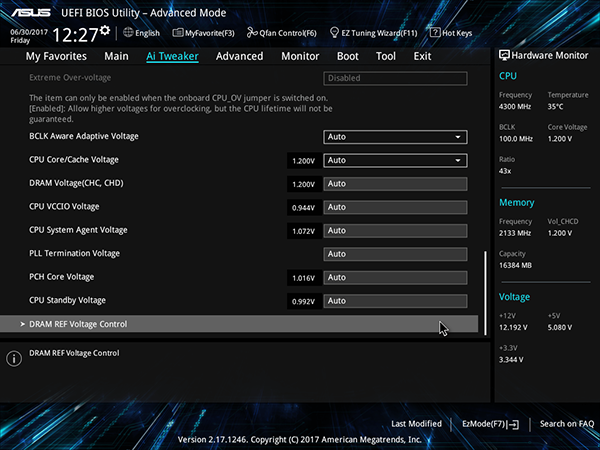Click the Hardware Monitor CPU heading

pos(508,76)
